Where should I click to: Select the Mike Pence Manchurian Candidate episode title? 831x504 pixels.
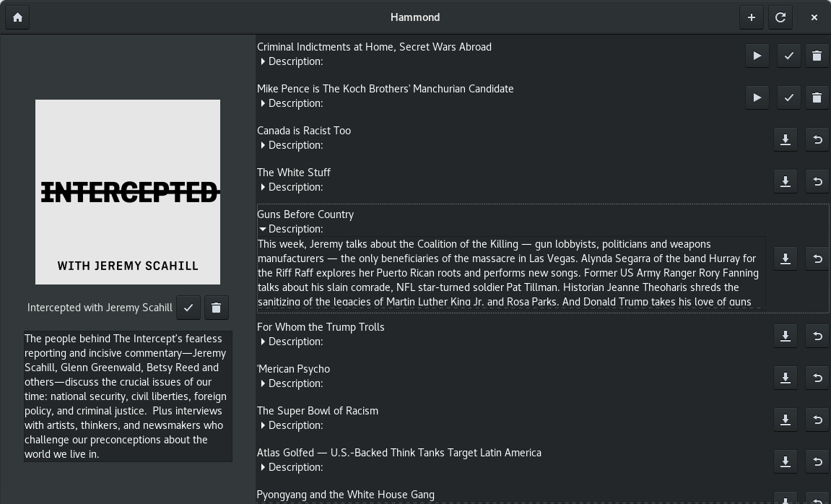pos(385,89)
